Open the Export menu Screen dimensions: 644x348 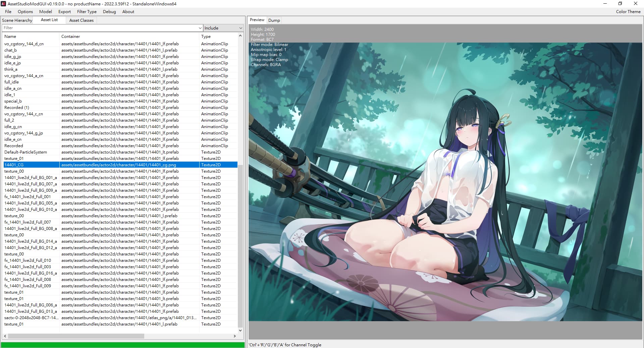(64, 11)
